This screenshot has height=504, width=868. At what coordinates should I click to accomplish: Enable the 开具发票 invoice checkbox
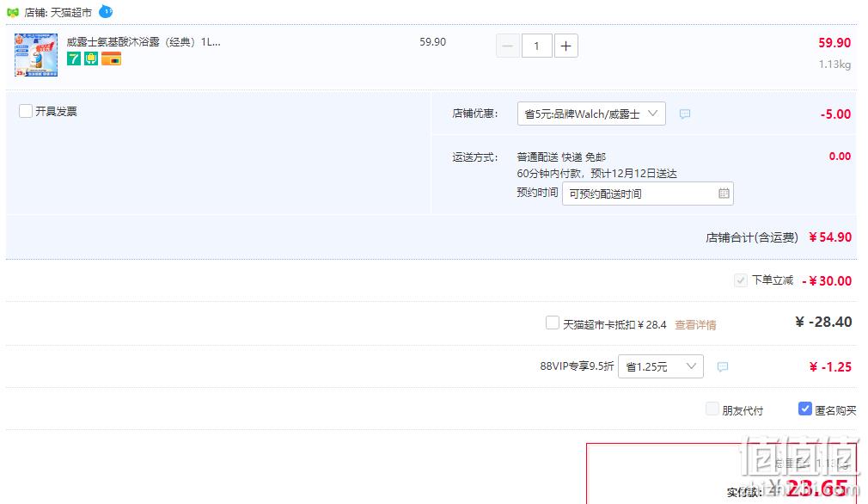(26, 111)
